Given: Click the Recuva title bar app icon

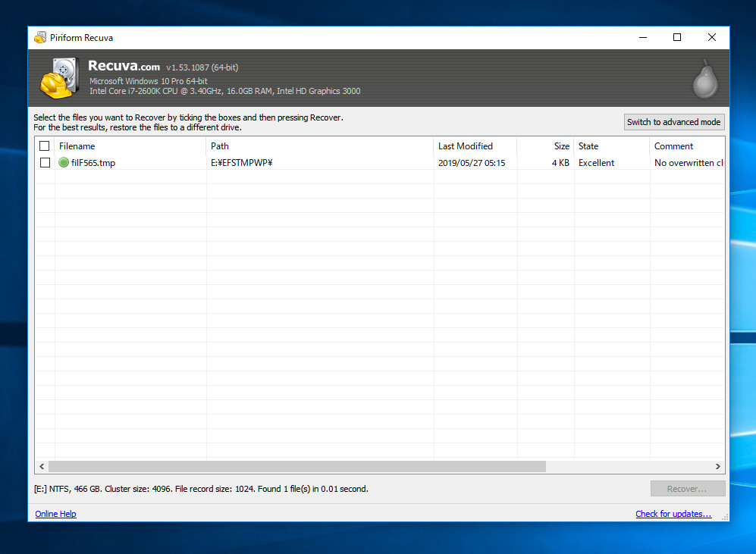Looking at the screenshot, I should point(40,38).
